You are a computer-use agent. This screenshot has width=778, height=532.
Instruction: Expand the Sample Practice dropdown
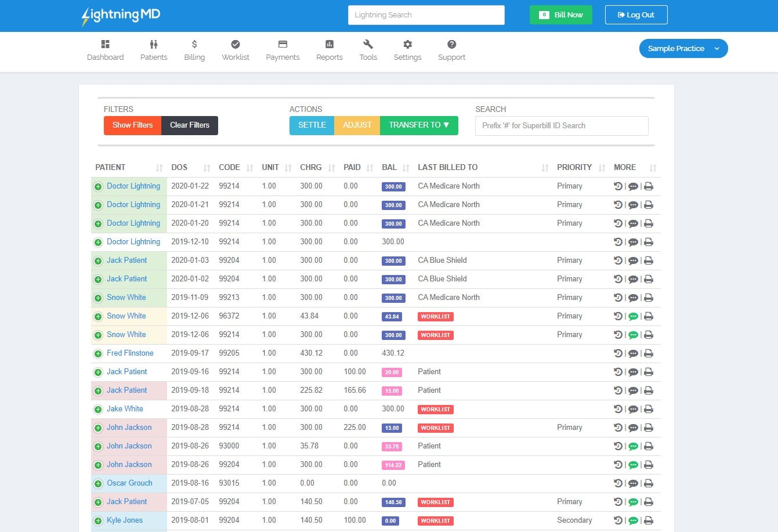tap(683, 49)
